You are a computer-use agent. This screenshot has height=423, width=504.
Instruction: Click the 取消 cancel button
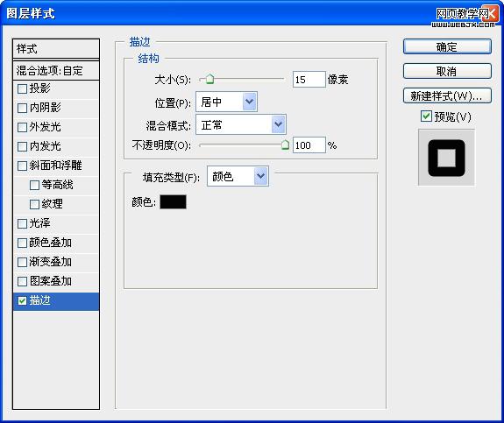point(447,71)
